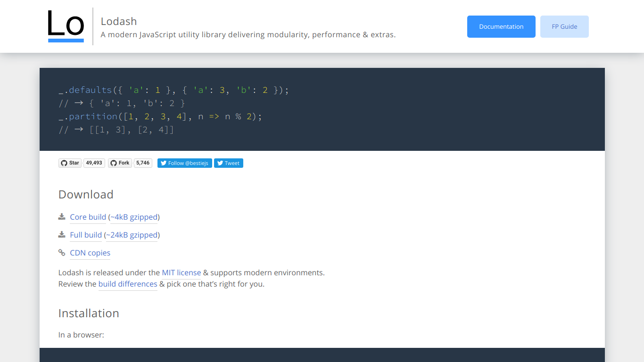Click the "In a browser:" text
Image resolution: width=644 pixels, height=362 pixels.
click(81, 335)
